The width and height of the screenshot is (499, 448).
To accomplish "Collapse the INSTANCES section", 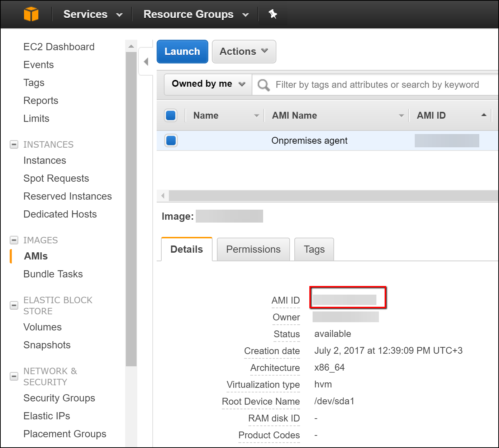I will (x=14, y=144).
